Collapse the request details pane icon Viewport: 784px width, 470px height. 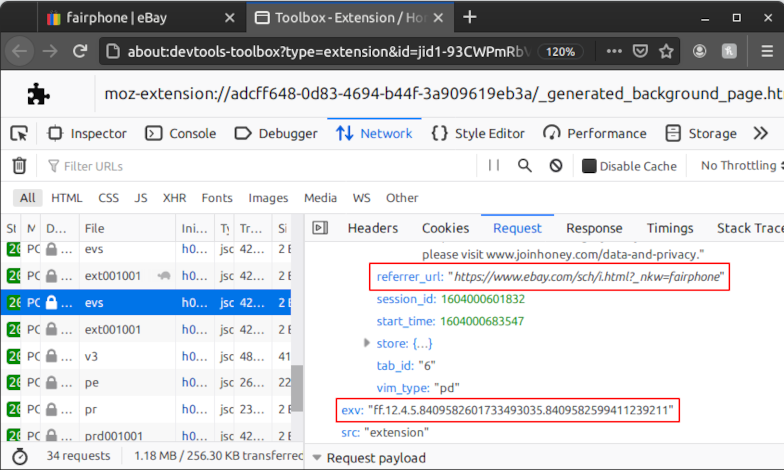tap(320, 228)
